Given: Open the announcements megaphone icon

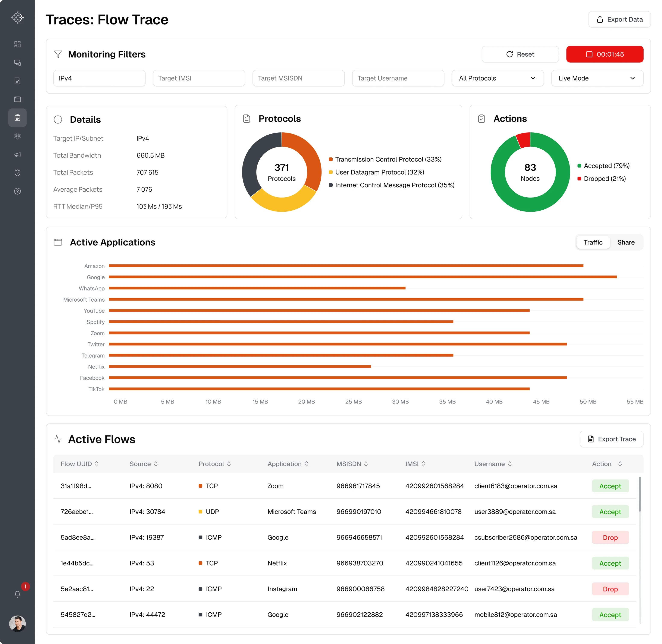Looking at the screenshot, I should coord(17,155).
